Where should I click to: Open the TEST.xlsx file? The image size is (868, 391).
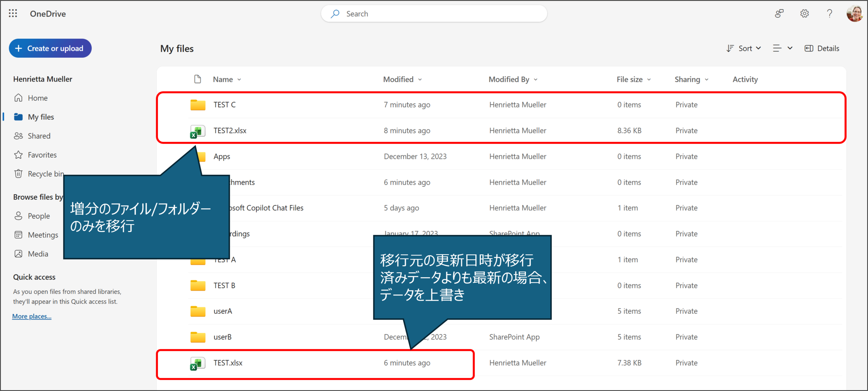(228, 363)
